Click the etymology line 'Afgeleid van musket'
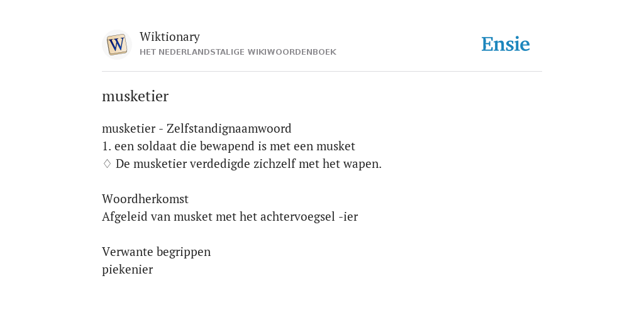 pyautogui.click(x=230, y=216)
